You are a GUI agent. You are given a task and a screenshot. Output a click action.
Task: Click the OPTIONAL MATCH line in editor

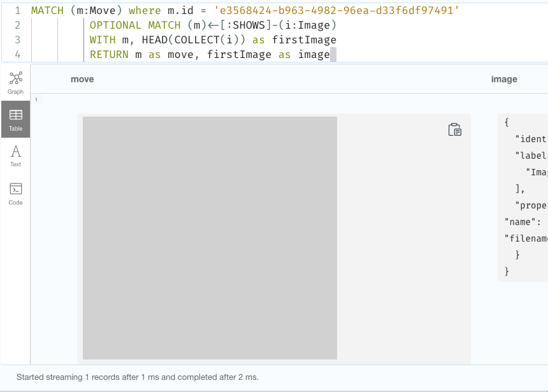pyautogui.click(x=213, y=25)
